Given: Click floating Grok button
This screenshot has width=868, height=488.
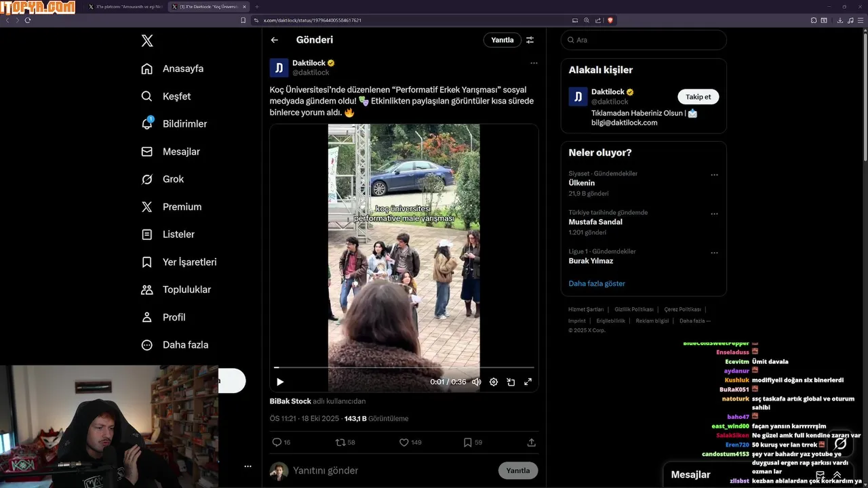Looking at the screenshot, I should tap(840, 444).
